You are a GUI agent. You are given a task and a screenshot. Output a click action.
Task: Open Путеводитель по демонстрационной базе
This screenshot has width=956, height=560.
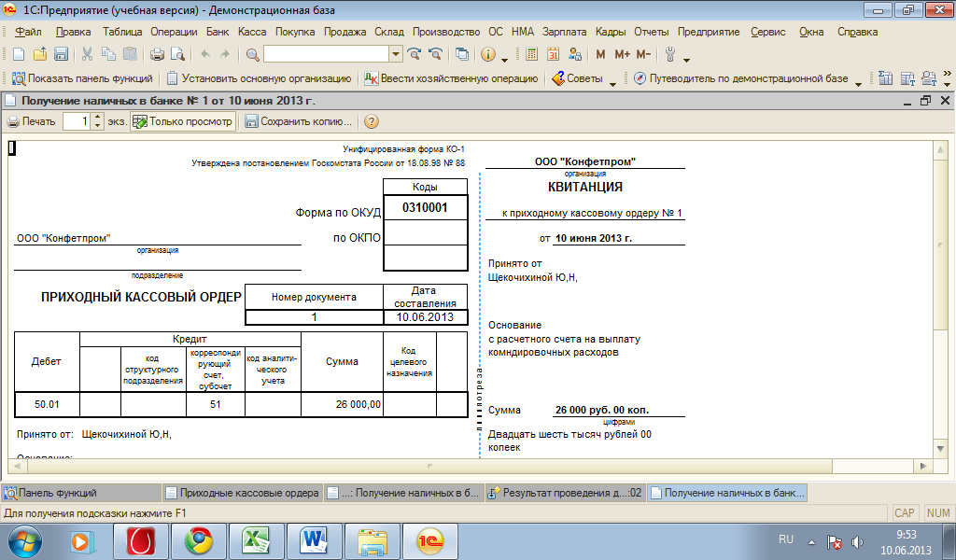pyautogui.click(x=740, y=78)
